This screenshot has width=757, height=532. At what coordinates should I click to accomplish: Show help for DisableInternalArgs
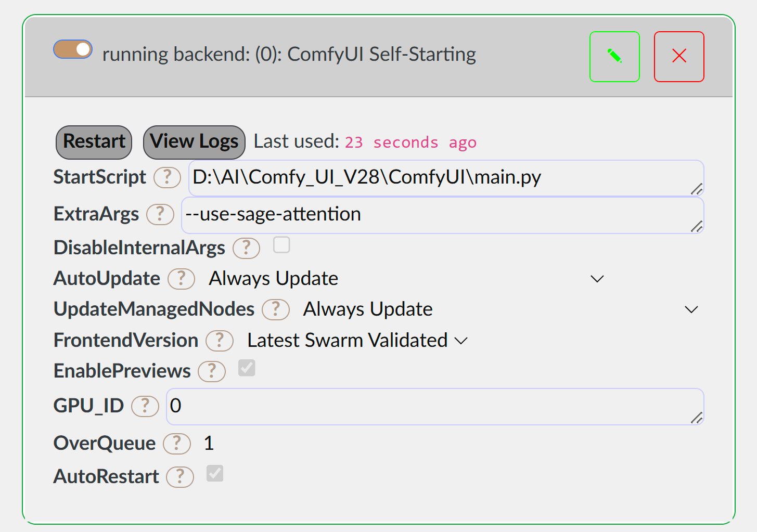coord(246,248)
